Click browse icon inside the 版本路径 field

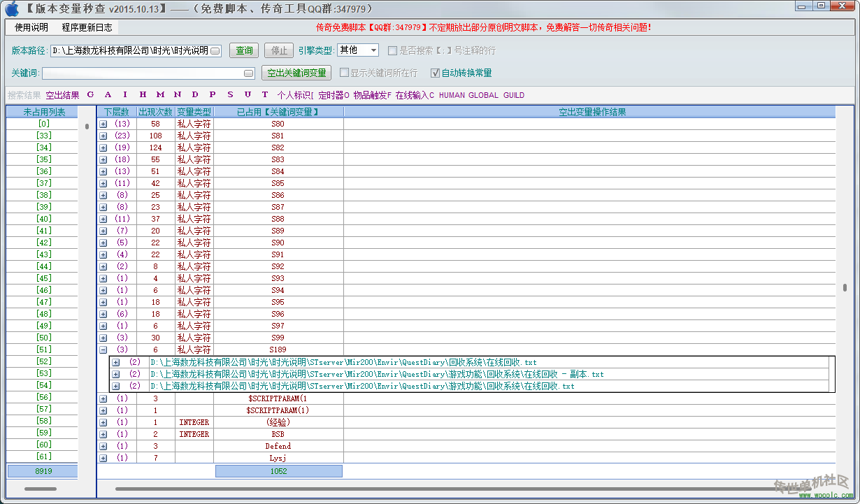tap(215, 51)
